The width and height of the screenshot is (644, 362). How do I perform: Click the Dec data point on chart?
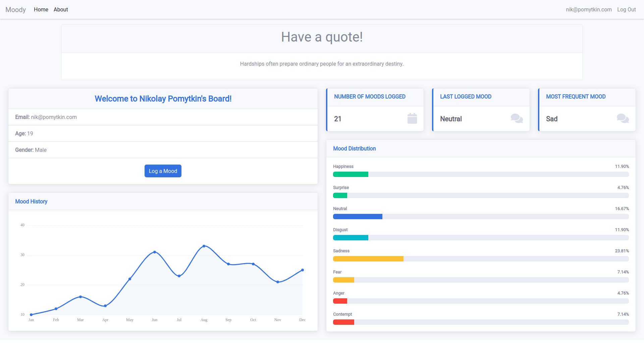(x=303, y=270)
